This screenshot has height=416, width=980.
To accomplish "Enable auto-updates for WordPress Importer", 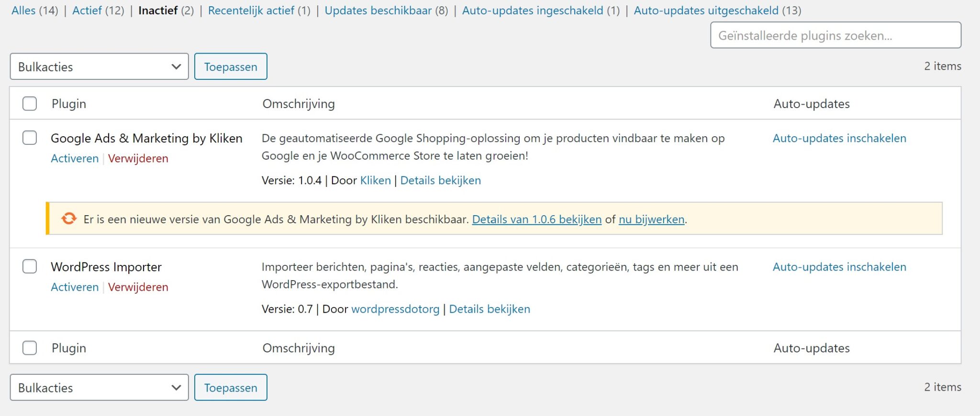I will coord(839,267).
